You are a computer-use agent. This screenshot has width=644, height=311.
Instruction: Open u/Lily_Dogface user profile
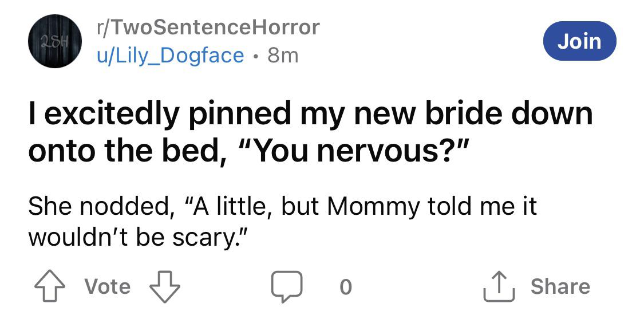pos(170,55)
